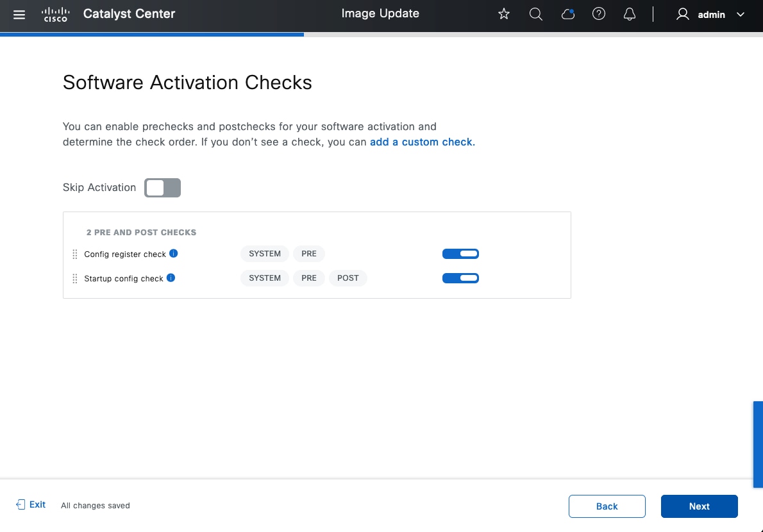This screenshot has width=763, height=532.
Task: Exit the Image Update workflow
Action: click(31, 504)
